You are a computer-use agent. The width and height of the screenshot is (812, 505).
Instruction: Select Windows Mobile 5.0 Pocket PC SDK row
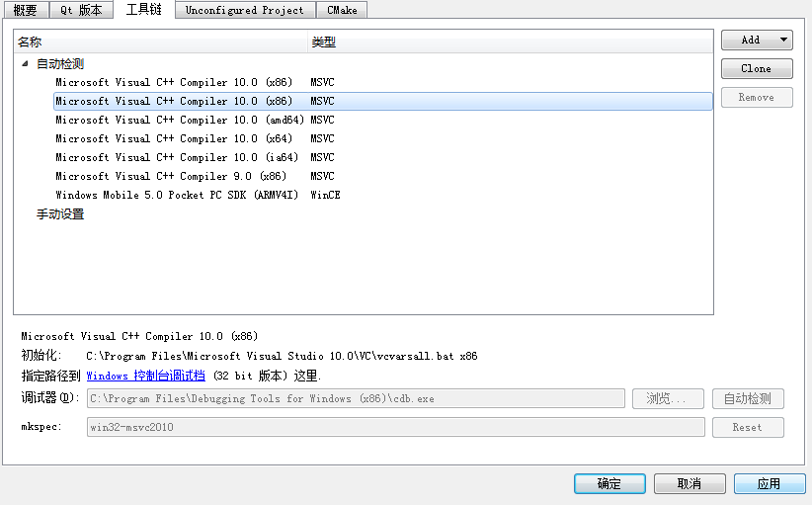coord(177,195)
